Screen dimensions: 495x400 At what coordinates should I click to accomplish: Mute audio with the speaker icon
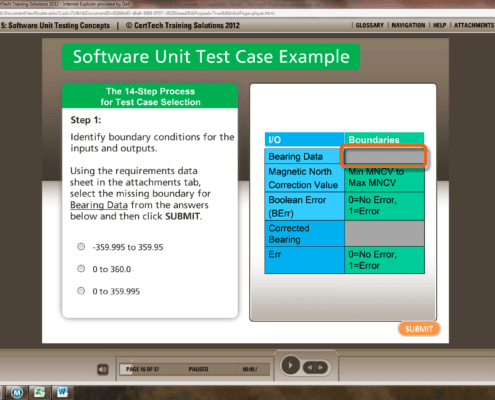pyautogui.click(x=103, y=369)
